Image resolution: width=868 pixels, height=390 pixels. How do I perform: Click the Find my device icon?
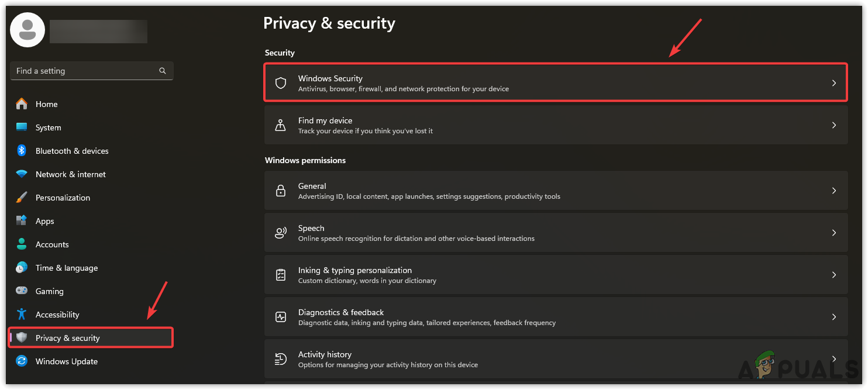point(281,125)
